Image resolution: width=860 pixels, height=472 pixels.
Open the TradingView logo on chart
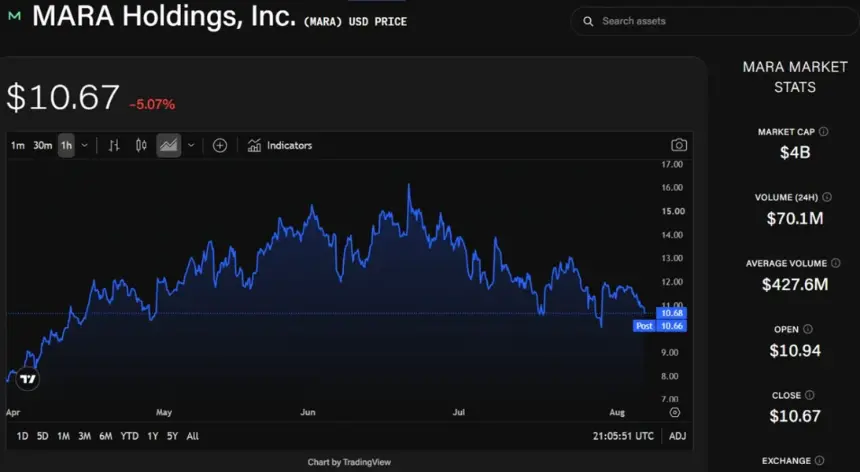tap(27, 379)
